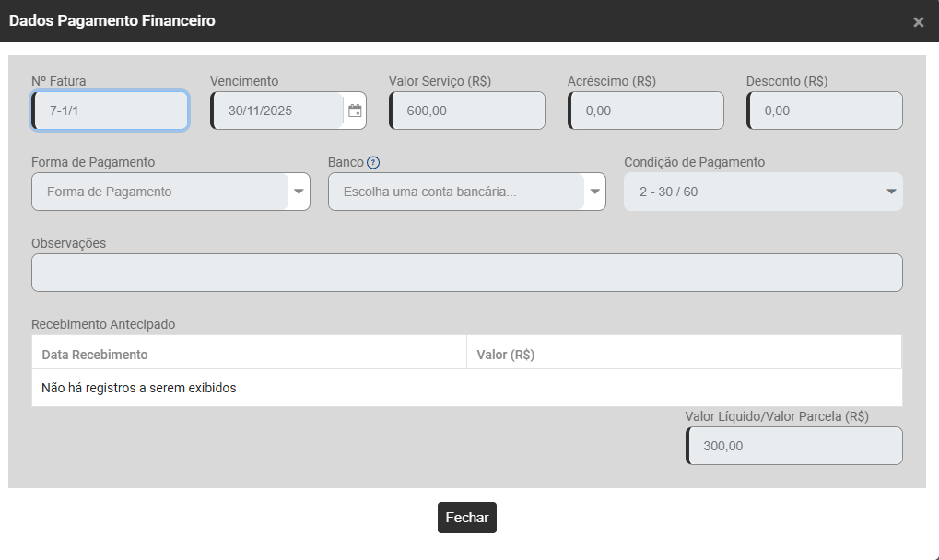Expand the Banco account dropdown arrow

click(x=595, y=192)
